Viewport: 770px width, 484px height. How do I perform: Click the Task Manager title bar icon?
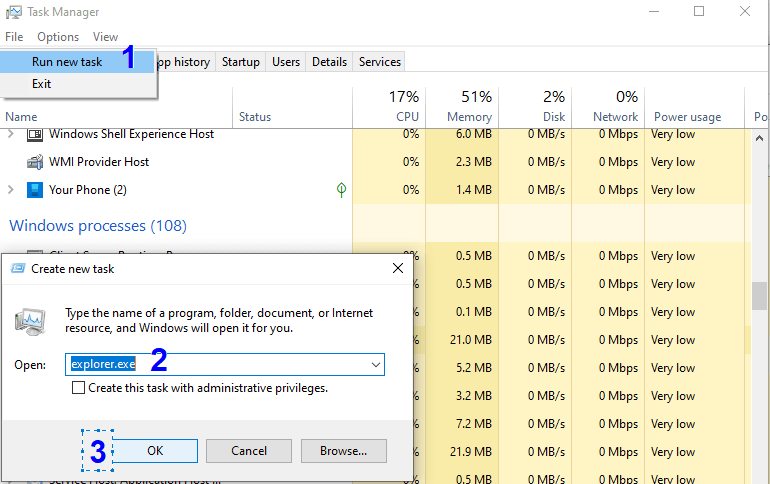(14, 12)
